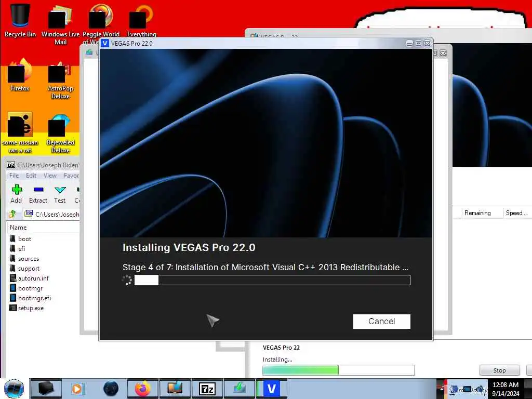Open Recycle Bin on the desktop
532x399 pixels.
(20, 20)
